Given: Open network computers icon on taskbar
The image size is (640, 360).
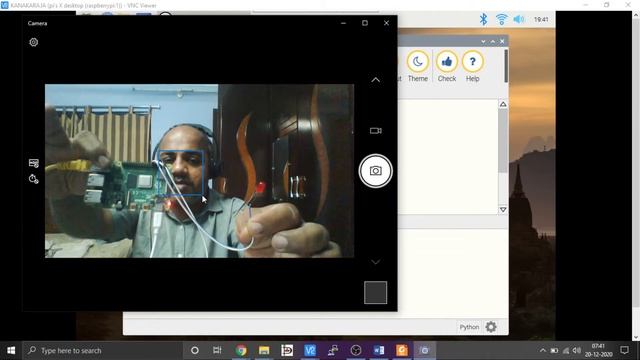Looking at the screenshot, I should pos(333,350).
